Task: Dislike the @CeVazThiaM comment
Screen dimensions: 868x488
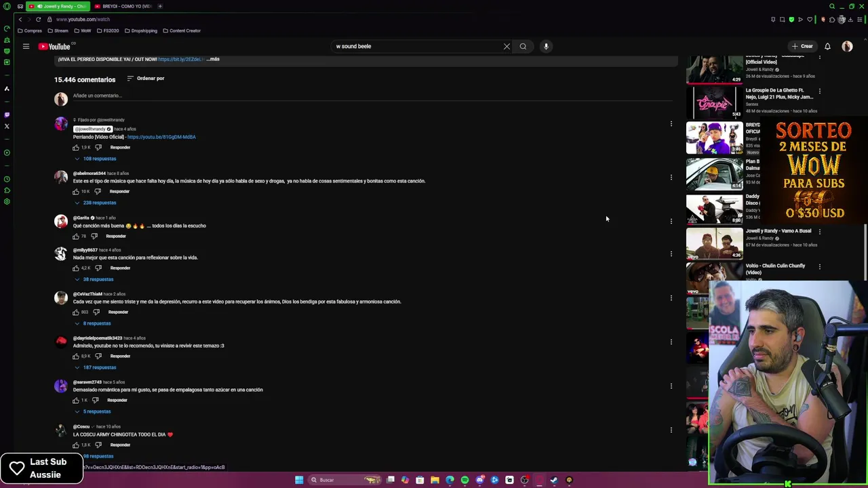Action: click(x=96, y=312)
